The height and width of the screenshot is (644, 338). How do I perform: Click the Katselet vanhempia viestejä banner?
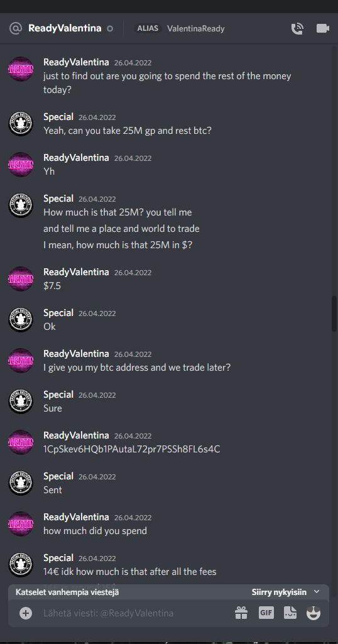point(169,592)
